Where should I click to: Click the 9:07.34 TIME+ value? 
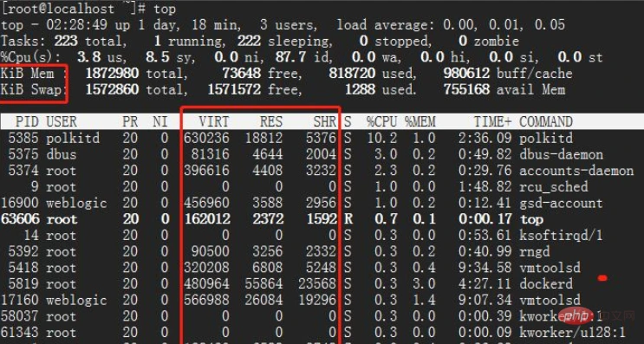click(485, 300)
